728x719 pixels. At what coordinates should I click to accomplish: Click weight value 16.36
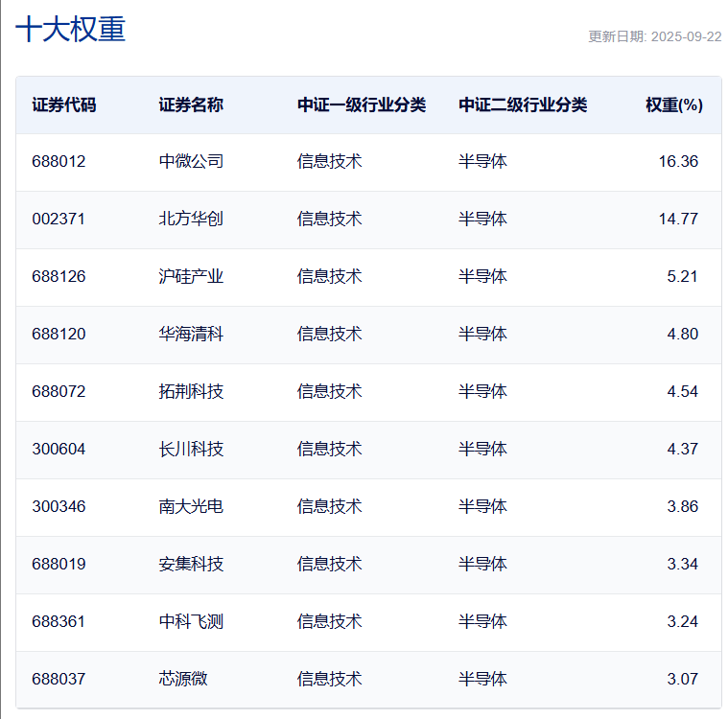click(678, 161)
